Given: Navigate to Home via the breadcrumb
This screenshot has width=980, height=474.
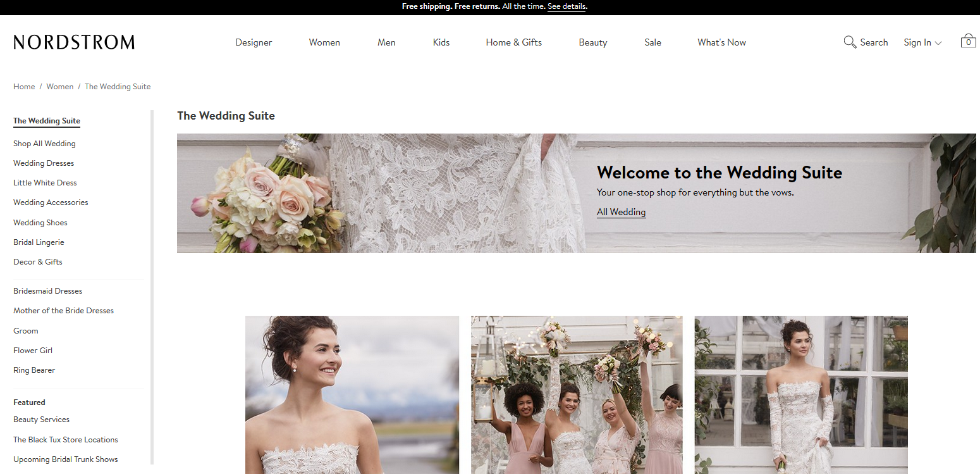Looking at the screenshot, I should [24, 86].
